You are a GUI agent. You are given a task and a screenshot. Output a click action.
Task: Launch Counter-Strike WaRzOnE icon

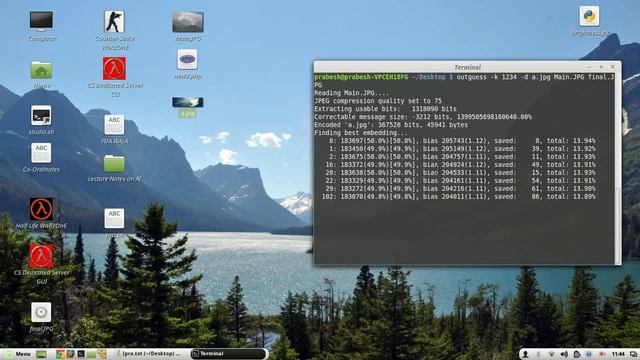click(114, 22)
